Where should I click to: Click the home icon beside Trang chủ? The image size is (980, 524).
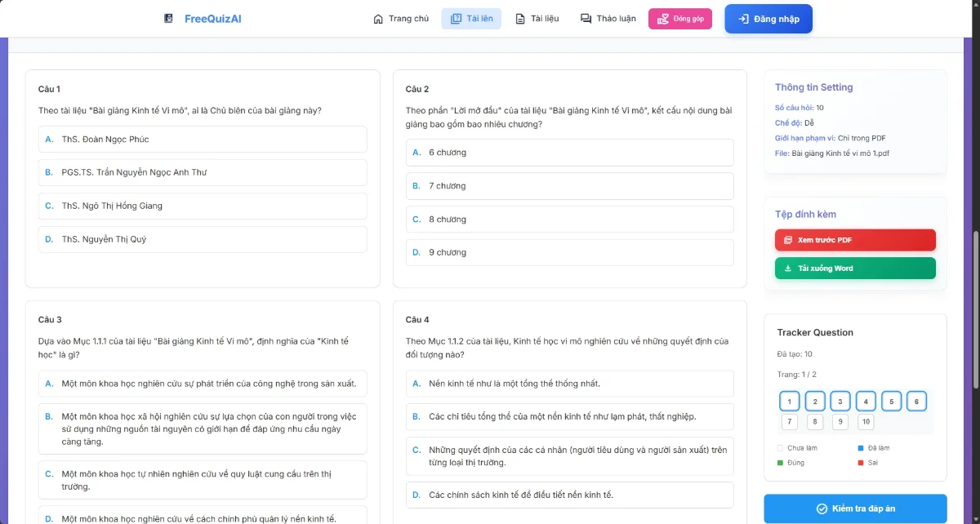(x=378, y=19)
